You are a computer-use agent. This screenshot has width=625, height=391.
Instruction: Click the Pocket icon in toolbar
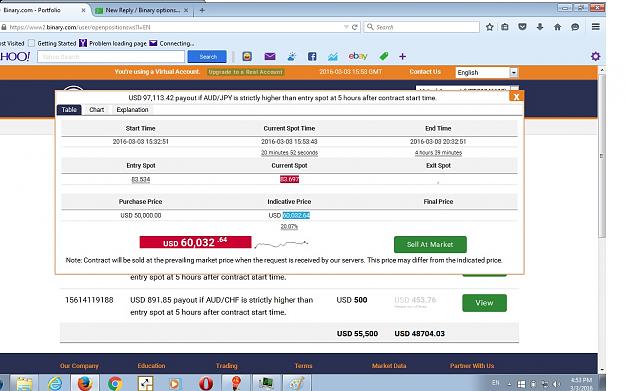tap(522, 27)
